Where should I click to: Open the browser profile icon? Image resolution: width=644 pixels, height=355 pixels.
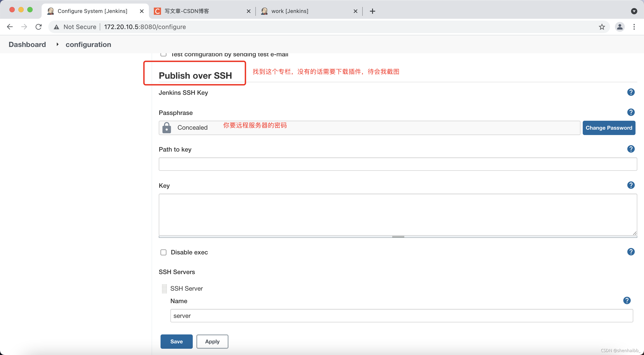click(x=620, y=27)
